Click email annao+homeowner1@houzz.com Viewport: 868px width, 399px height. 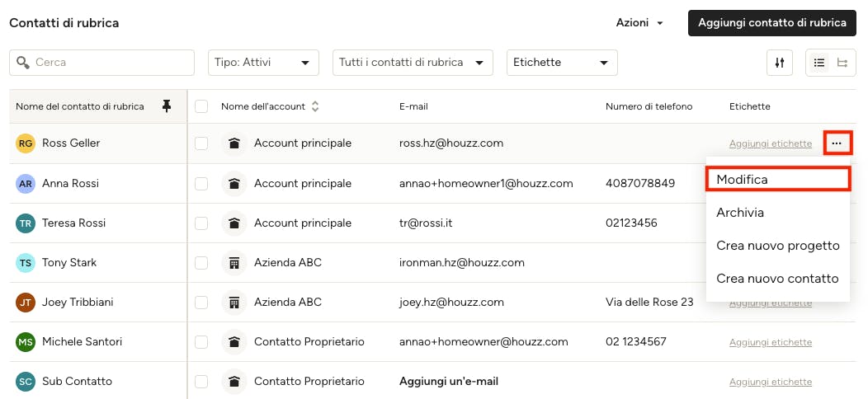(486, 183)
